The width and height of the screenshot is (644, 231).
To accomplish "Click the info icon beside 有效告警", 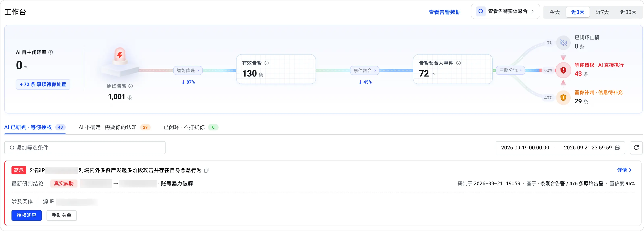I will 267,63.
